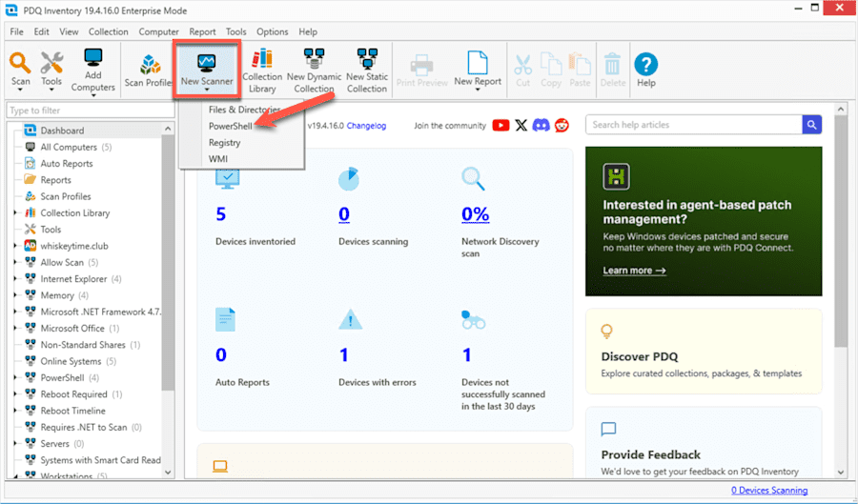This screenshot has height=504, width=858.
Task: Expand the Reboot Required collection node
Action: pos(15,393)
